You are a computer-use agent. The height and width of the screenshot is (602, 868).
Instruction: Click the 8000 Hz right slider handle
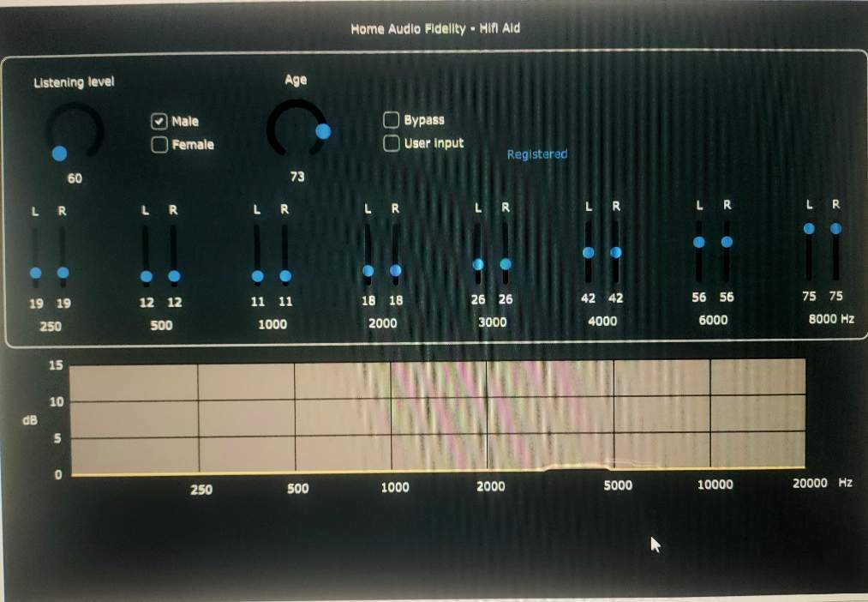click(x=836, y=228)
